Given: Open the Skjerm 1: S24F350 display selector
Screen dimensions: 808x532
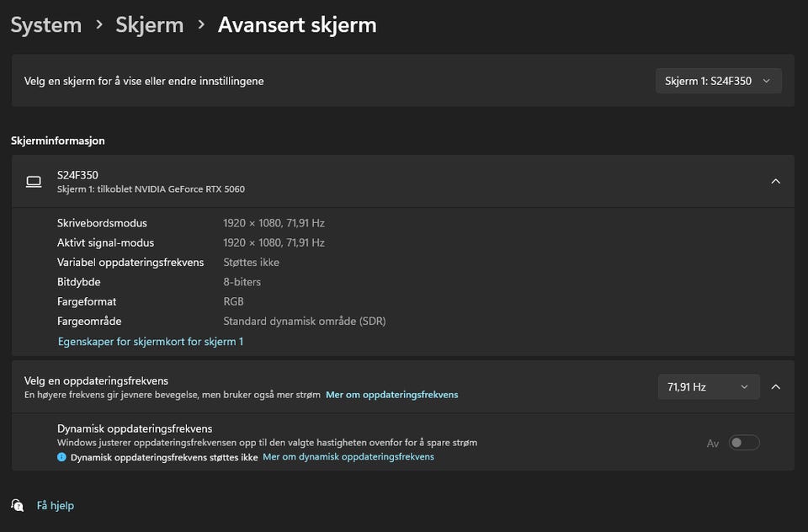Looking at the screenshot, I should [718, 81].
